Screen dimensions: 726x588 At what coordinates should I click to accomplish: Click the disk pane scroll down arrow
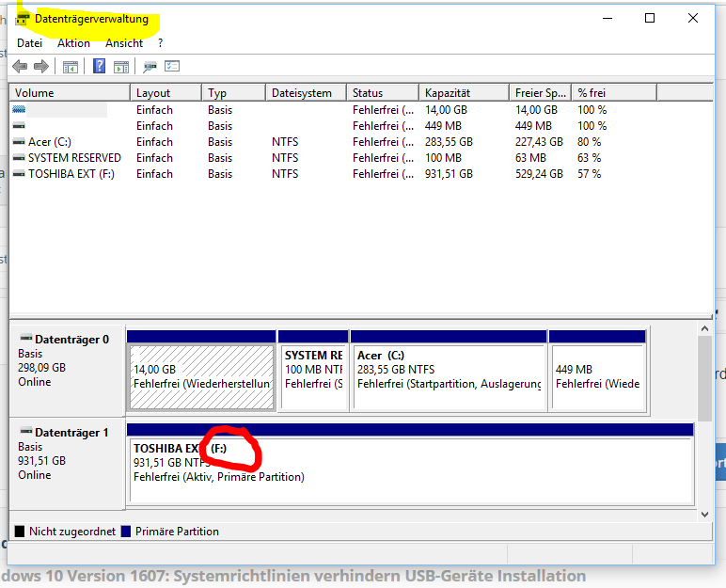click(x=704, y=515)
